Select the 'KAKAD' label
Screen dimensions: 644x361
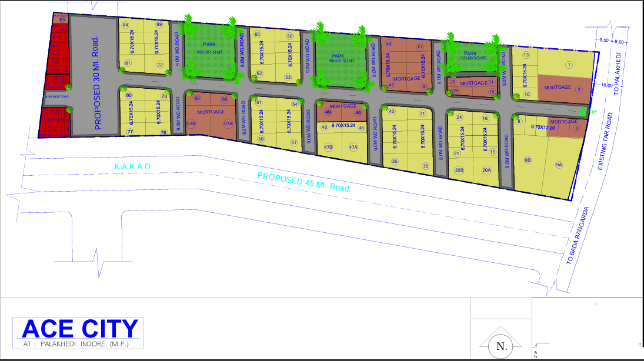[x=133, y=166]
